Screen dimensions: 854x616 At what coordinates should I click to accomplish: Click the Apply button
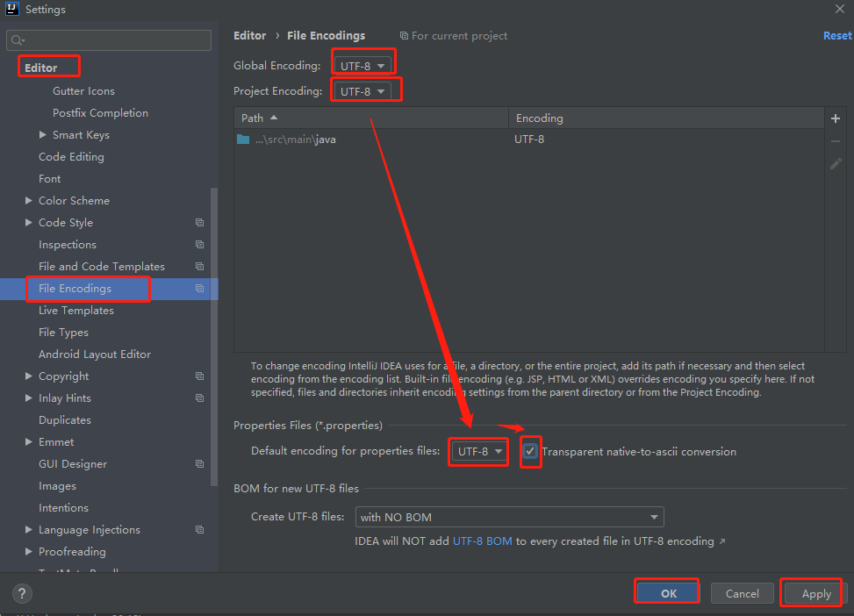[816, 593]
